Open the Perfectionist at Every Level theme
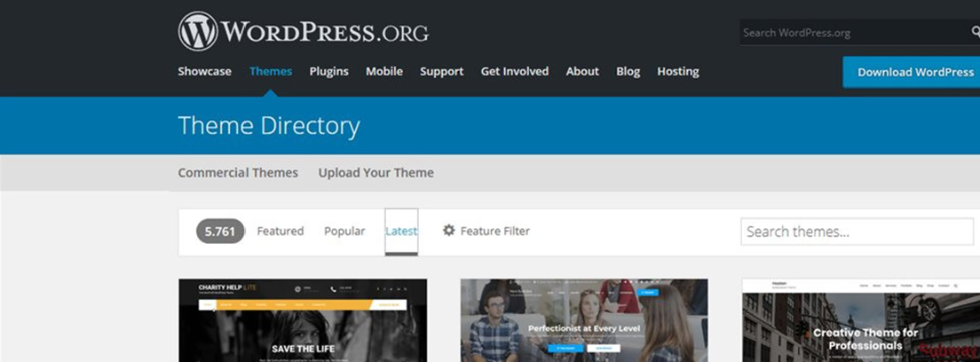 coord(584,320)
